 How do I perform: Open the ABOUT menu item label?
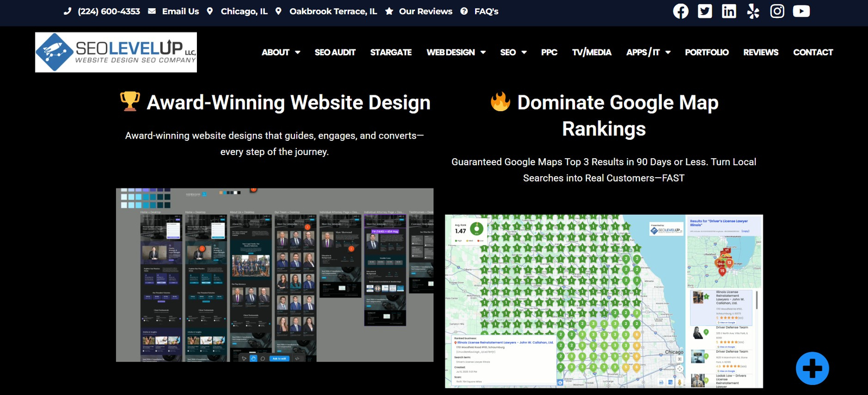(276, 53)
